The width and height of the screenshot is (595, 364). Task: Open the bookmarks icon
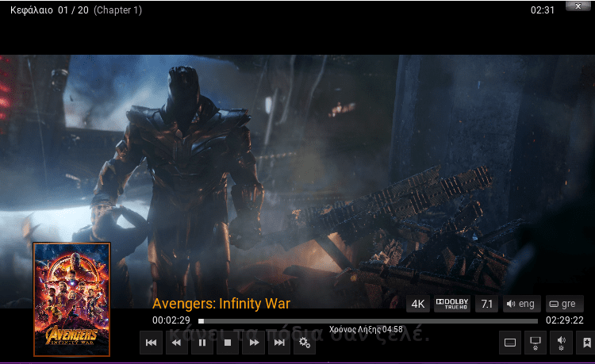click(586, 343)
